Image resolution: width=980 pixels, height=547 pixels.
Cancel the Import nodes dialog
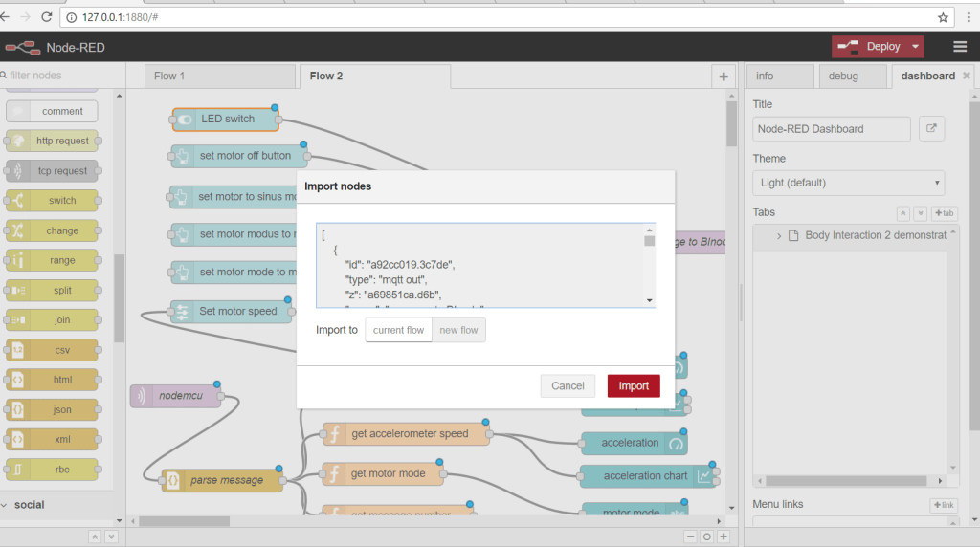click(x=568, y=385)
